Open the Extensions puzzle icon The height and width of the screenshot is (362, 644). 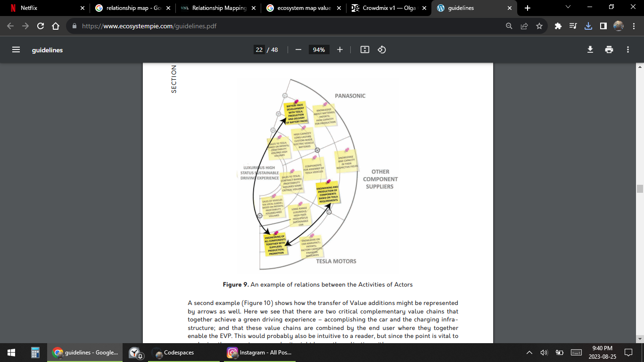pyautogui.click(x=558, y=26)
